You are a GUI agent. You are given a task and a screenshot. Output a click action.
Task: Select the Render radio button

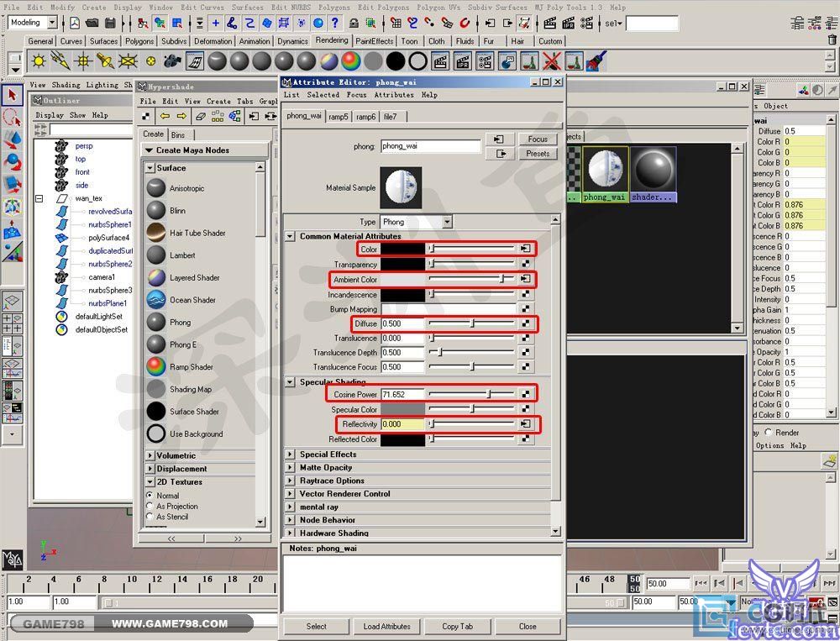click(x=769, y=432)
